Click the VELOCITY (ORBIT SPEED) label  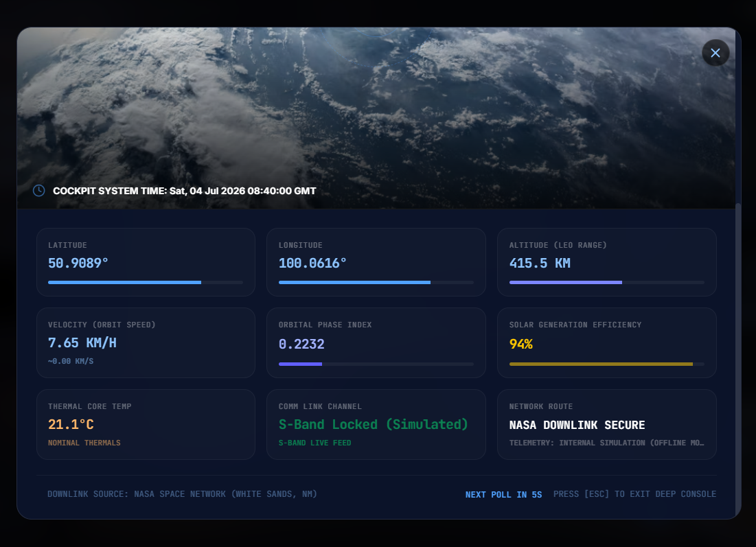coord(102,325)
